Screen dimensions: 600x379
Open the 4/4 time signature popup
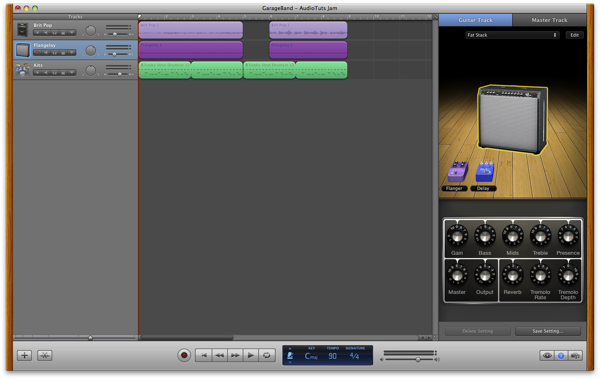[354, 356]
